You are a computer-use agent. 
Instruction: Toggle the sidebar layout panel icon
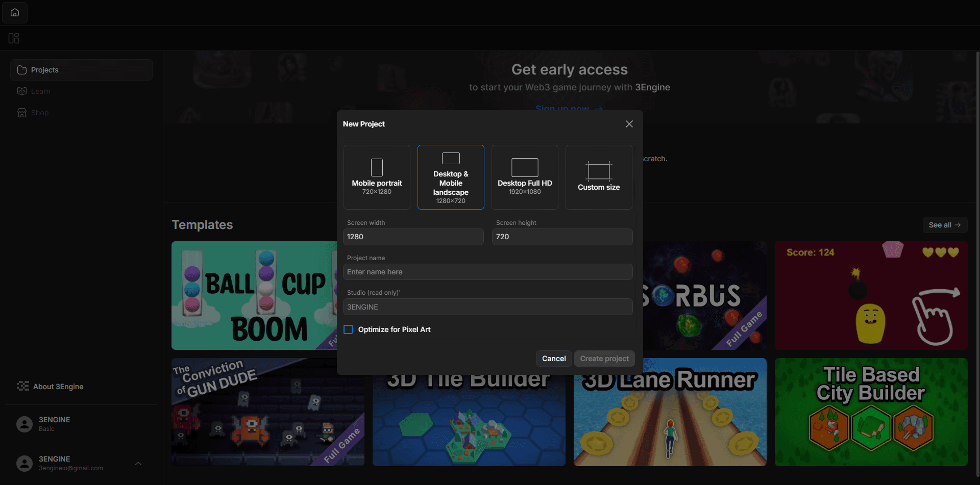click(x=14, y=38)
